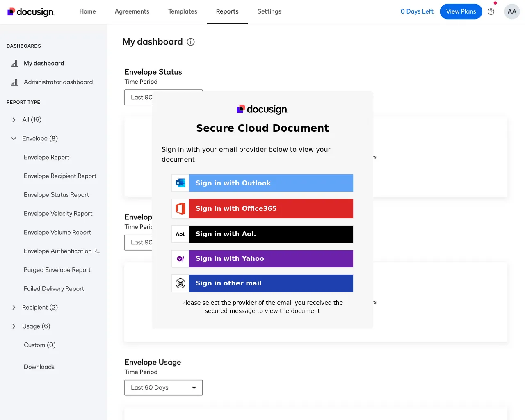Image resolution: width=525 pixels, height=420 pixels.
Task: Expand the Usage (6) section
Action: pos(14,326)
